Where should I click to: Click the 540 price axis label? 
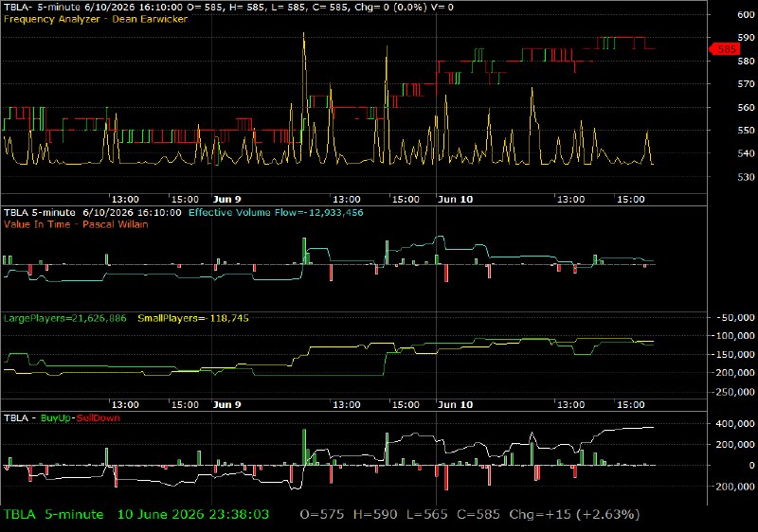point(746,153)
